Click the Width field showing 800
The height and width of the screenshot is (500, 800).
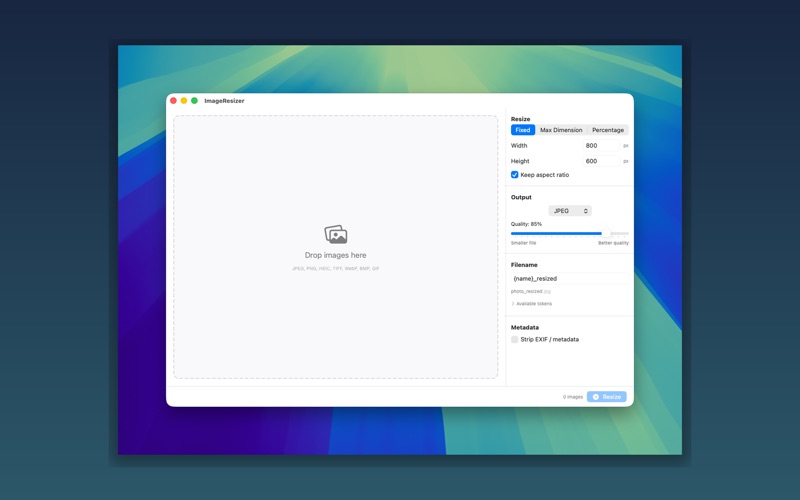point(601,145)
